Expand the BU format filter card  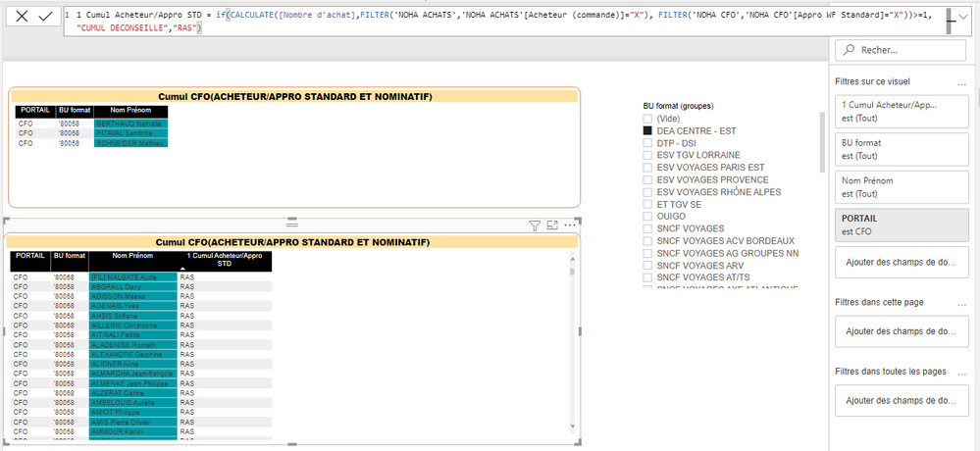pyautogui.click(x=902, y=149)
